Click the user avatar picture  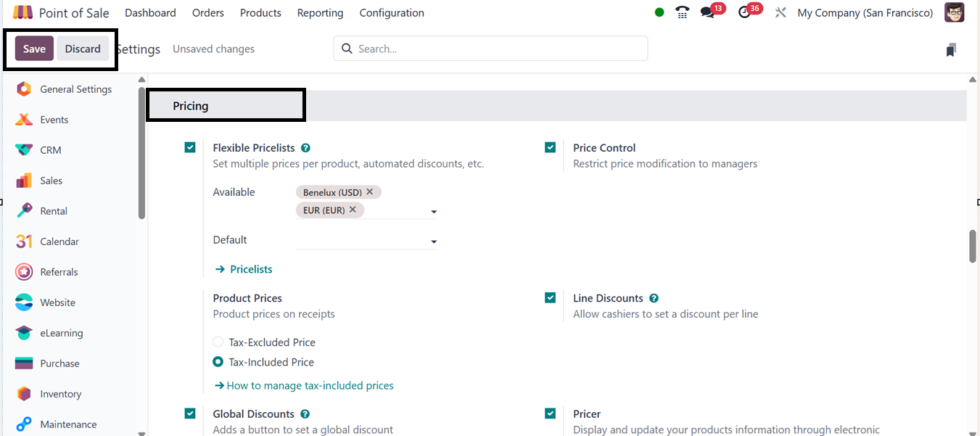click(x=954, y=12)
